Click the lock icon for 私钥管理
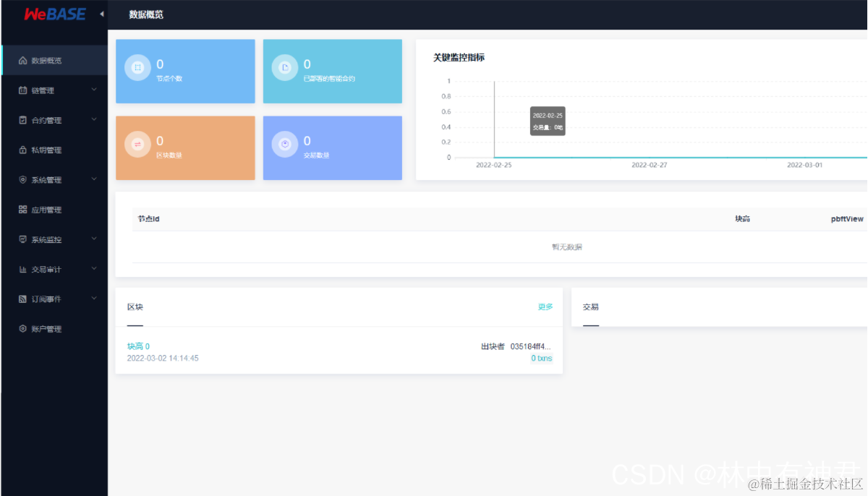This screenshot has width=868, height=496. pyautogui.click(x=22, y=150)
